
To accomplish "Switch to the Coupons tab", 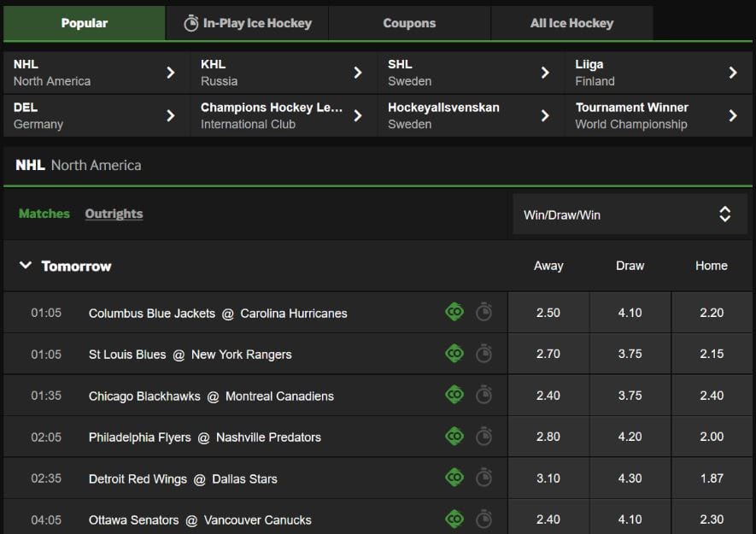I will pos(409,23).
